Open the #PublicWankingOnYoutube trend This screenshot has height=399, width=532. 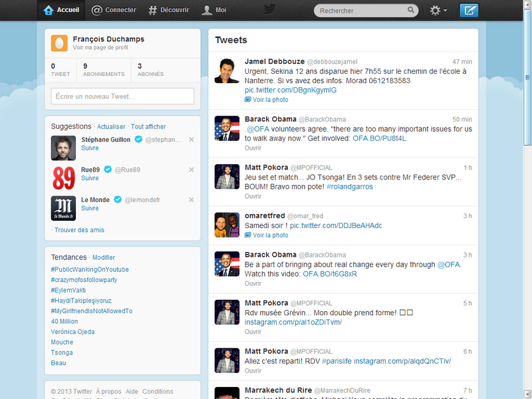(90, 269)
